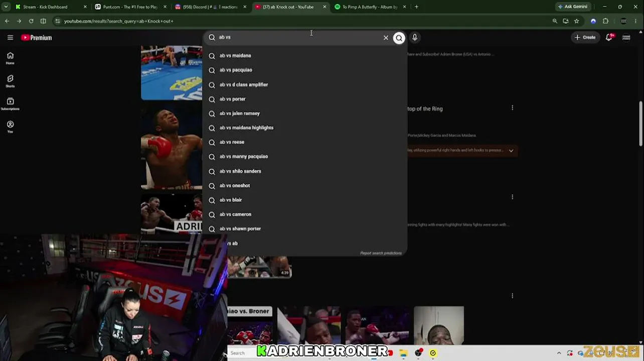Reload the current page
644x361 pixels.
[31, 21]
